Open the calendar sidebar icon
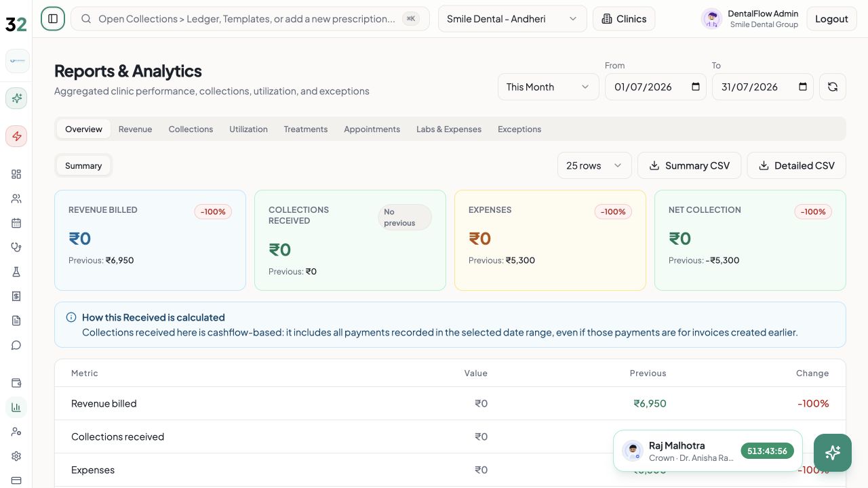Image resolution: width=868 pixels, height=488 pixels. point(16,223)
